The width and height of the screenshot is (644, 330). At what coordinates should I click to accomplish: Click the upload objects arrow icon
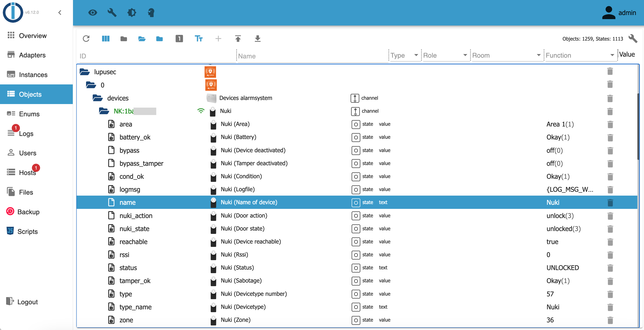pos(238,39)
